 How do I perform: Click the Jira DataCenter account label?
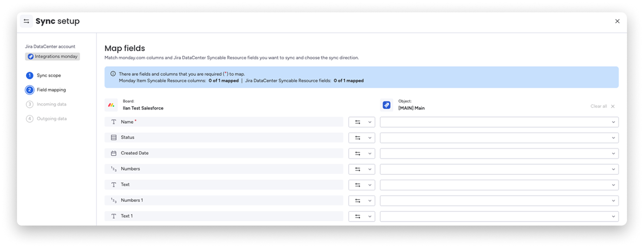click(x=50, y=47)
